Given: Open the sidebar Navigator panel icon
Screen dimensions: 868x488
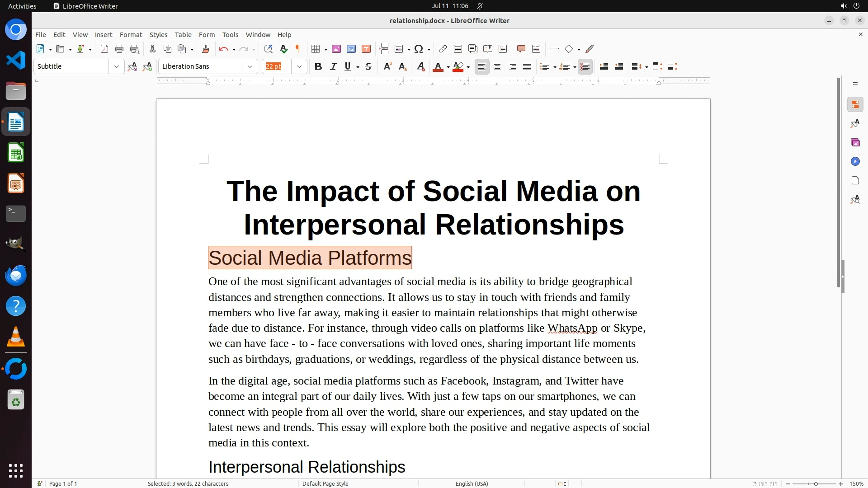Looking at the screenshot, I should [x=855, y=162].
